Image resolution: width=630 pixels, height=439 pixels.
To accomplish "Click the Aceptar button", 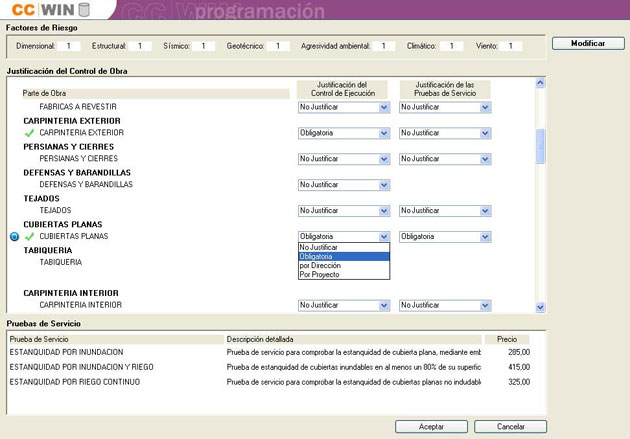I will point(431,426).
